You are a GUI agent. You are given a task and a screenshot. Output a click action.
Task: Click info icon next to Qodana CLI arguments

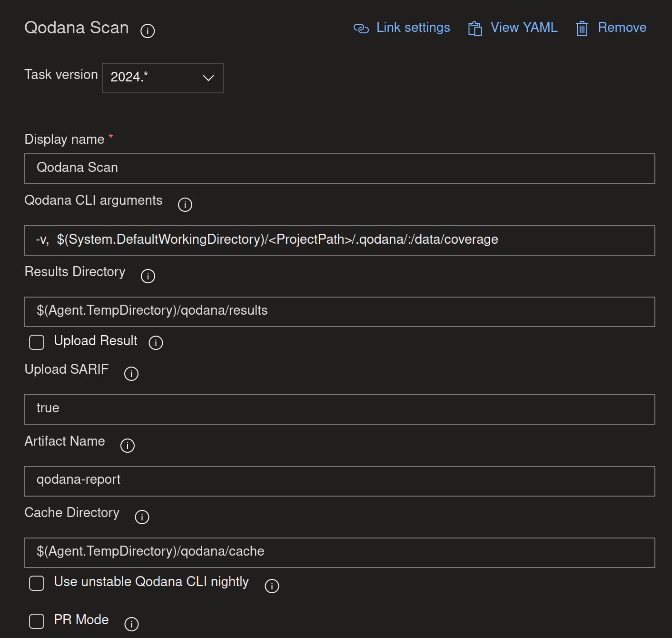tap(185, 205)
